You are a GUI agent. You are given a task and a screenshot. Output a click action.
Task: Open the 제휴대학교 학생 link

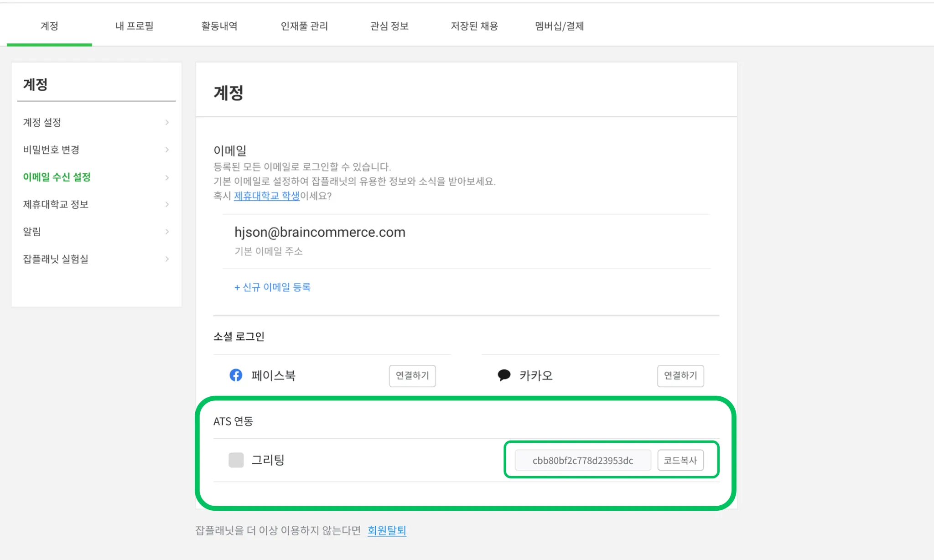click(x=266, y=196)
